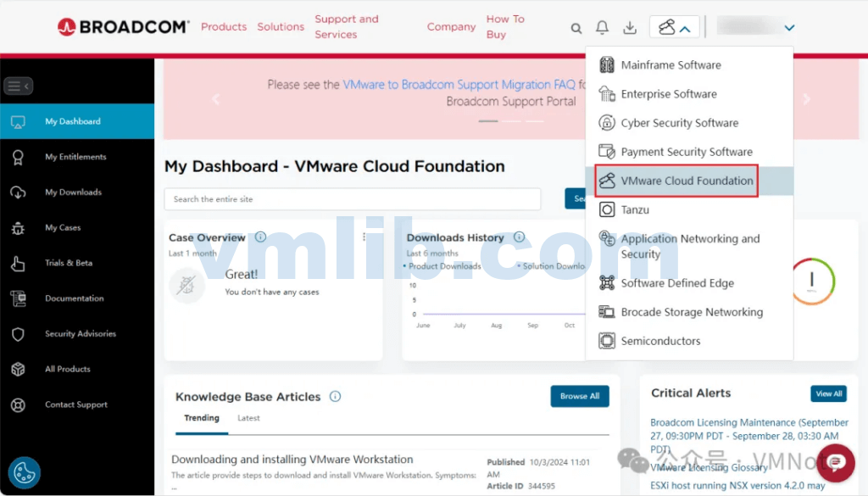
Task: Open the notifications bell icon
Action: tap(602, 28)
